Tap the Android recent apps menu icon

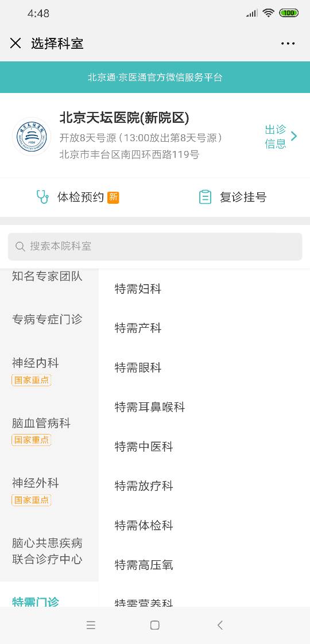point(91,625)
